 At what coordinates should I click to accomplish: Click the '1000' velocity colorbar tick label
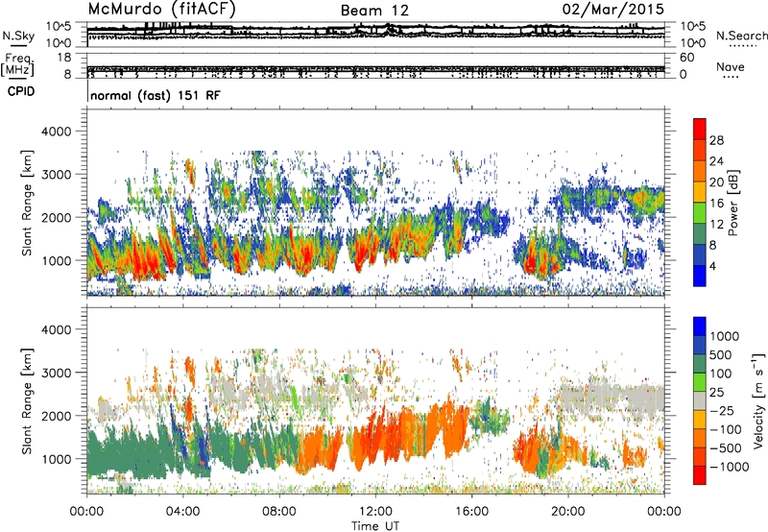[x=725, y=336]
